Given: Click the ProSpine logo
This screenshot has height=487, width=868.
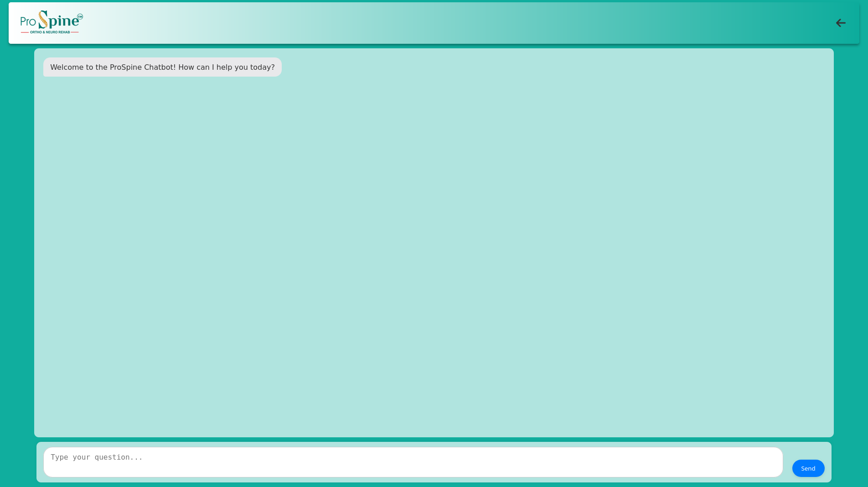Looking at the screenshot, I should coord(51,22).
